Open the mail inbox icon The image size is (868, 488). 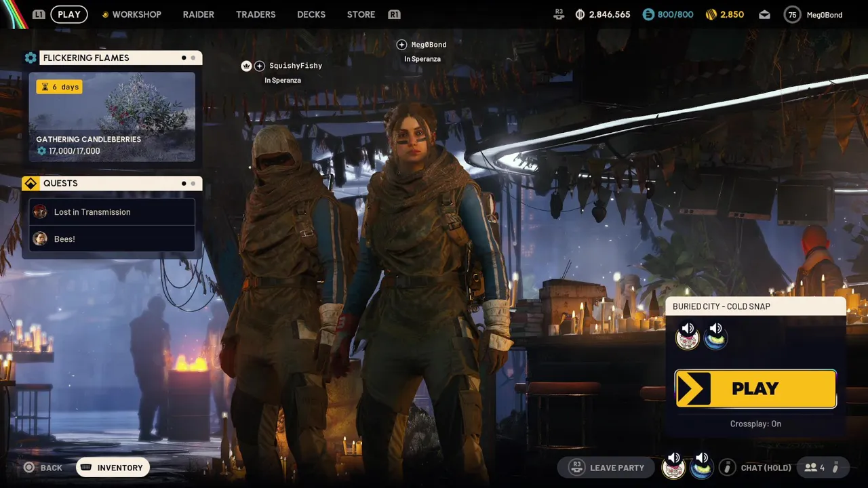(x=764, y=14)
